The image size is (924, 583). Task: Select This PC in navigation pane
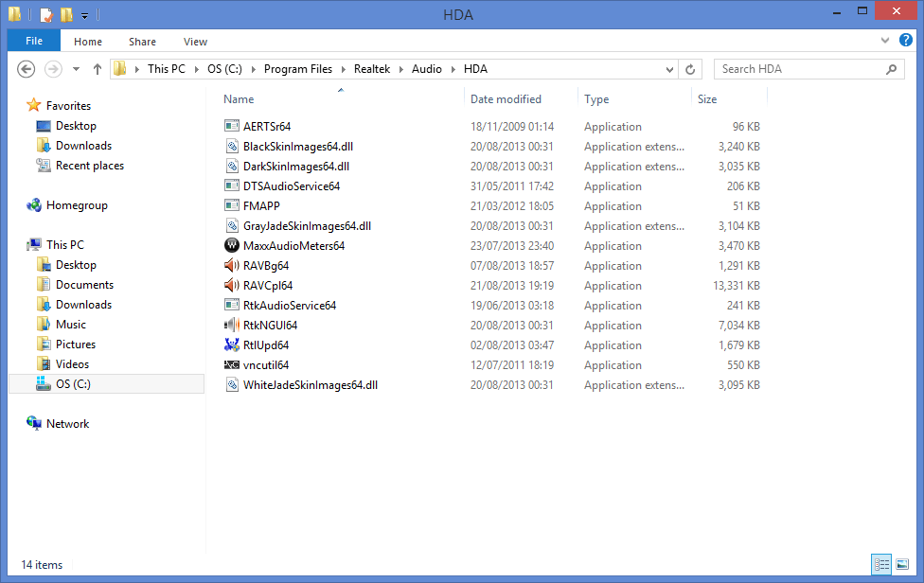pos(64,244)
